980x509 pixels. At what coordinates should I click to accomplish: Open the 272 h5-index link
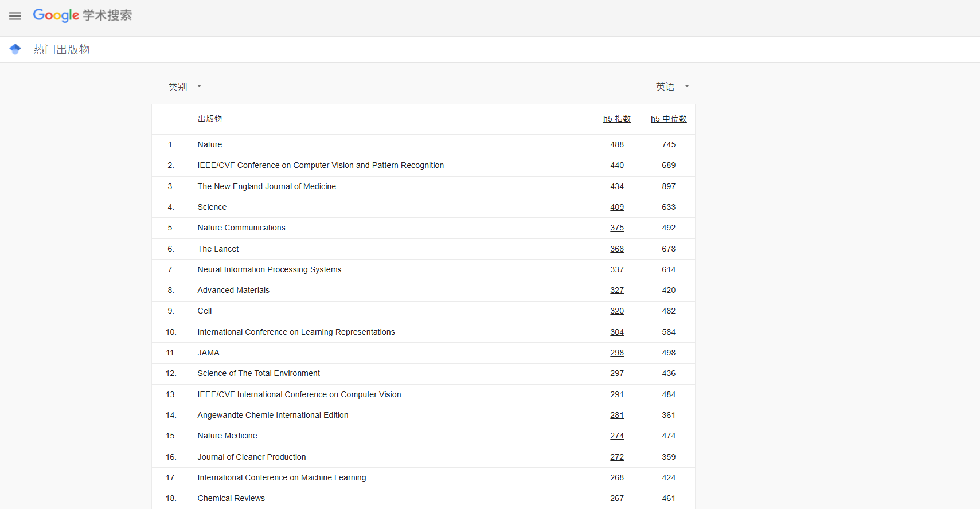click(617, 457)
